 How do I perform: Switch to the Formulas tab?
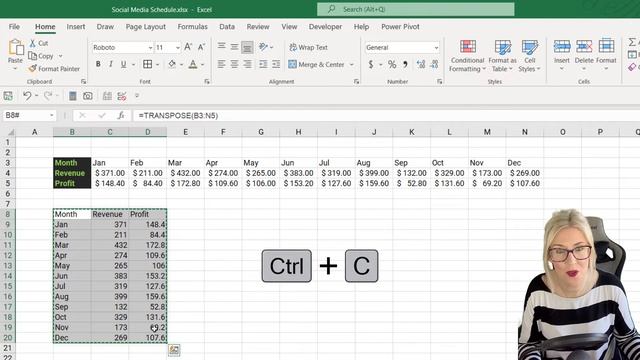pyautogui.click(x=193, y=27)
